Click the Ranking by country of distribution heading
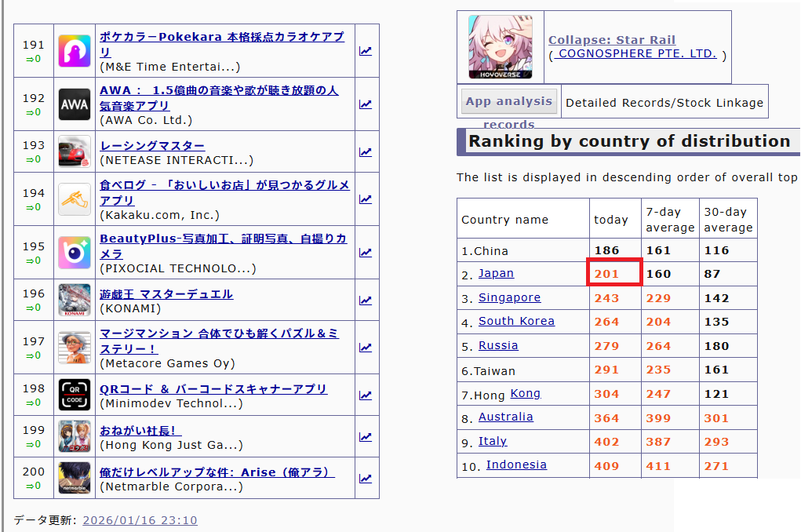Screen dimensions: 801x532 click(x=629, y=141)
